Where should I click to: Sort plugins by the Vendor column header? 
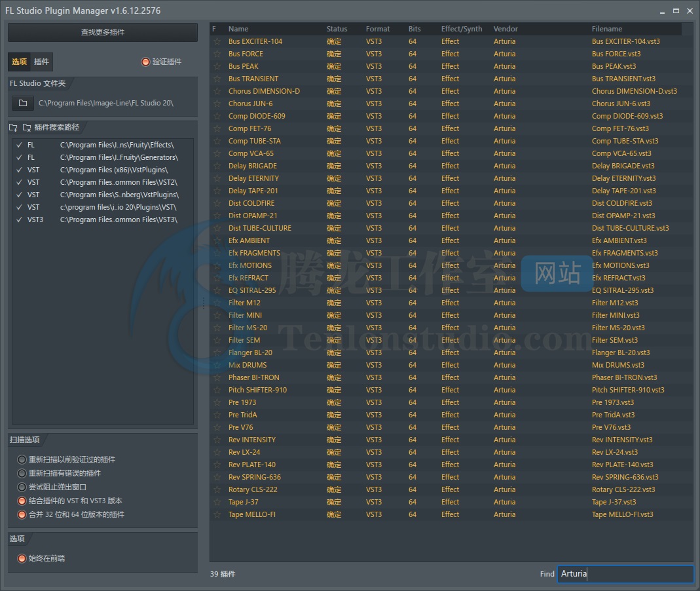tap(506, 29)
